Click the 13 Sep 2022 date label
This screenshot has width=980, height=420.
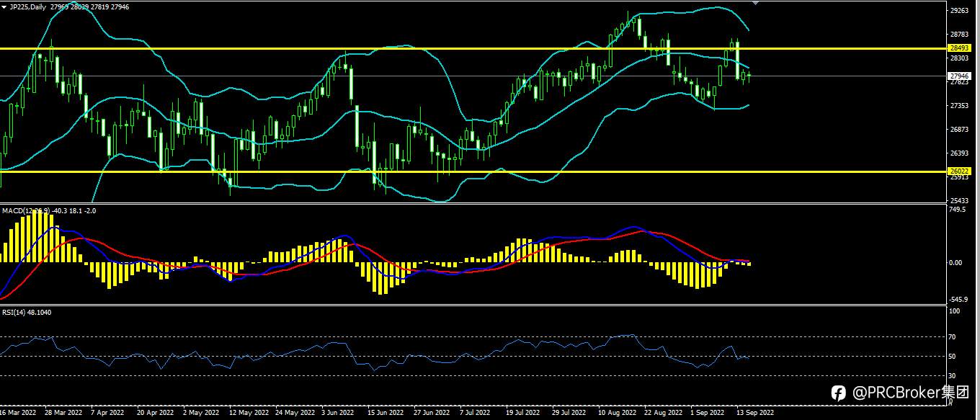(754, 413)
